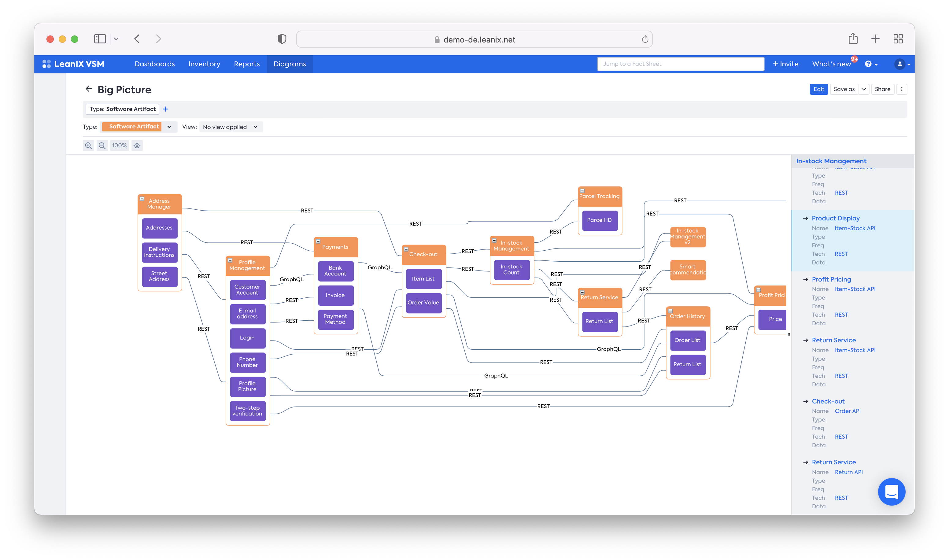The width and height of the screenshot is (949, 560).
Task: Add a filter with the plus icon
Action: click(x=165, y=109)
